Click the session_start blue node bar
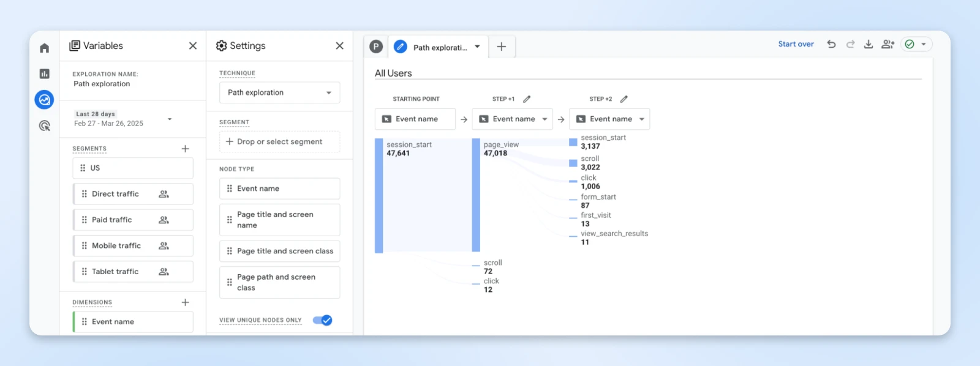The image size is (980, 366). point(379,195)
